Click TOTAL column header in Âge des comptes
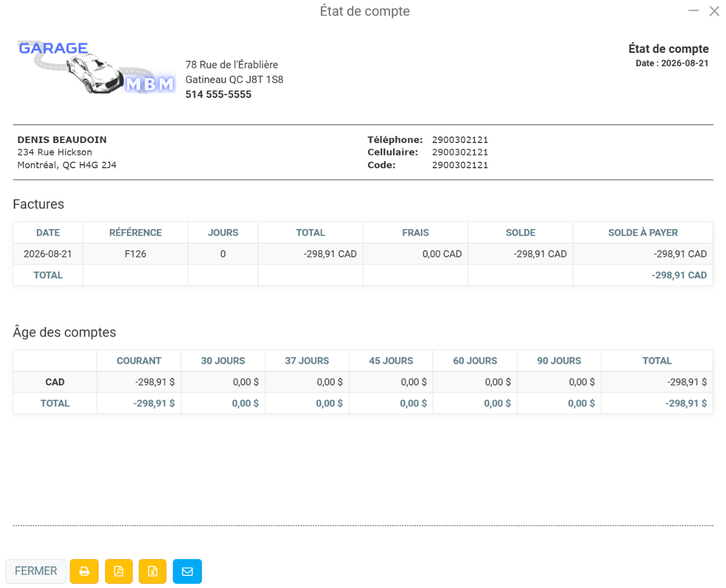Image resolution: width=726 pixels, height=588 pixels. click(657, 361)
